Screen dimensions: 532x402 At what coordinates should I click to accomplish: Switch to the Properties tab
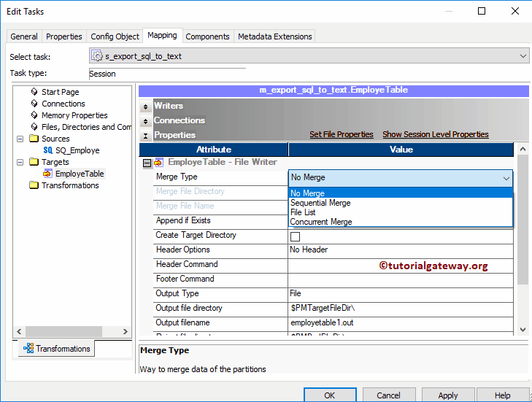click(x=63, y=36)
